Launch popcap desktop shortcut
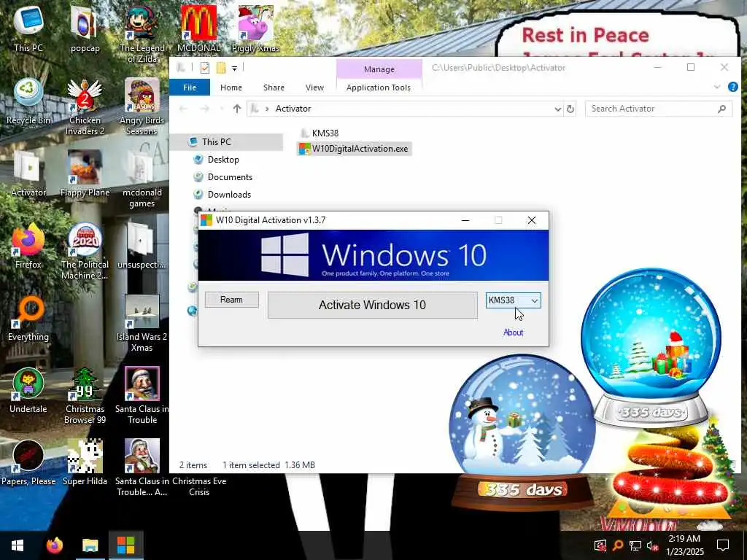Image resolution: width=747 pixels, height=560 pixels. pos(85,28)
